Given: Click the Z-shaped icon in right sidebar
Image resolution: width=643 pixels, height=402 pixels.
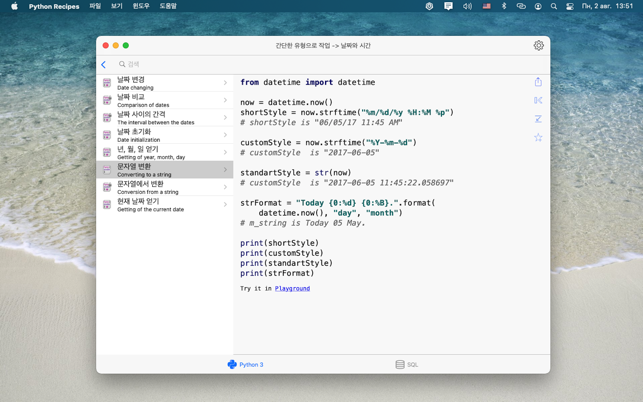Looking at the screenshot, I should 538,119.
